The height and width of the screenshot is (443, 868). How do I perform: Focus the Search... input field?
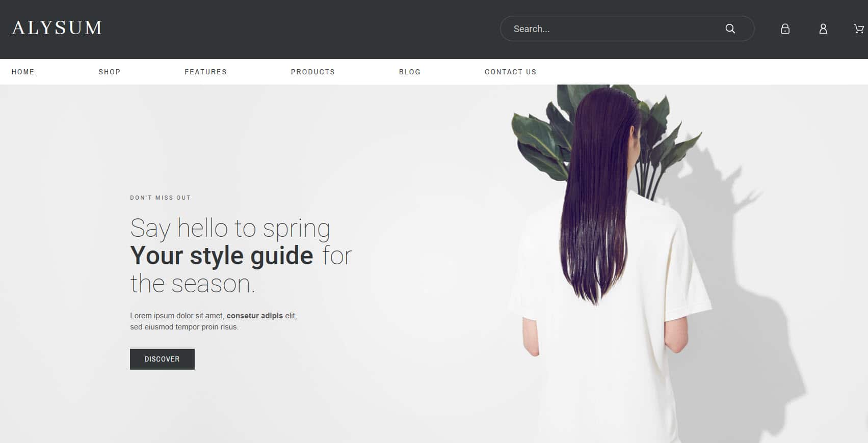pyautogui.click(x=612, y=29)
